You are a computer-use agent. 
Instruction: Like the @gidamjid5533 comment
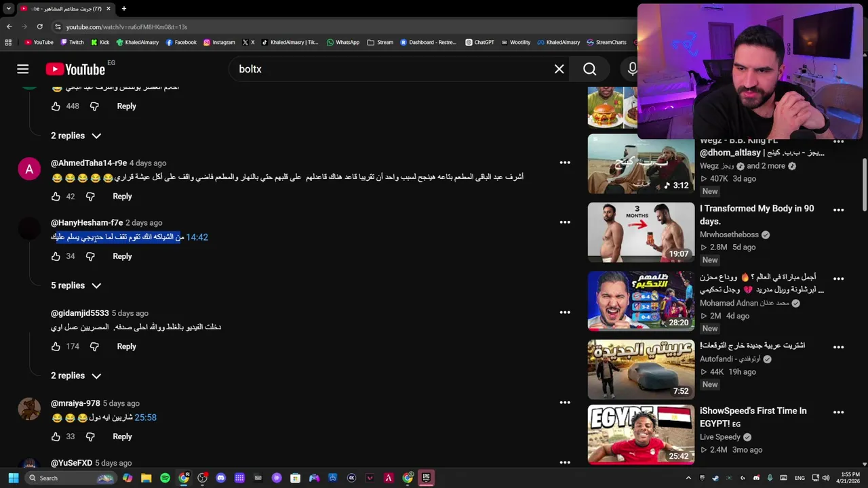tap(56, 346)
